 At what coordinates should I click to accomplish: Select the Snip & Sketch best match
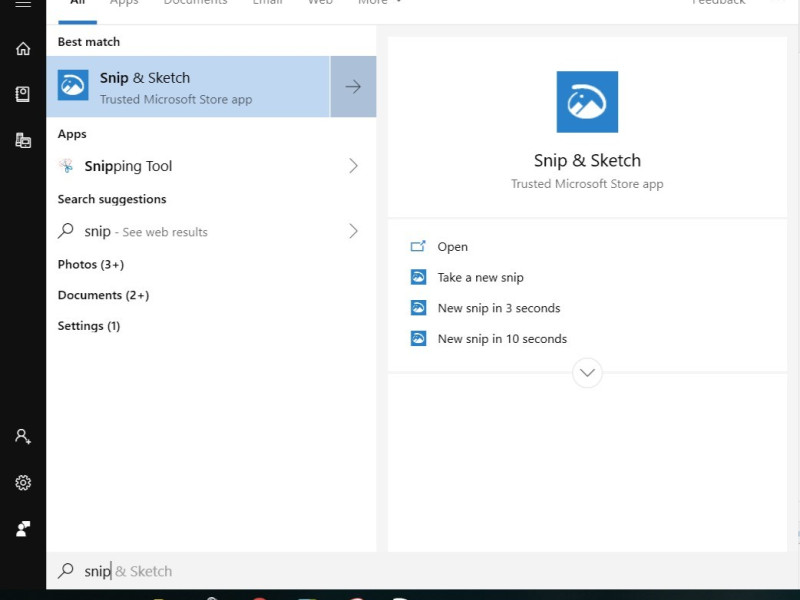point(188,87)
